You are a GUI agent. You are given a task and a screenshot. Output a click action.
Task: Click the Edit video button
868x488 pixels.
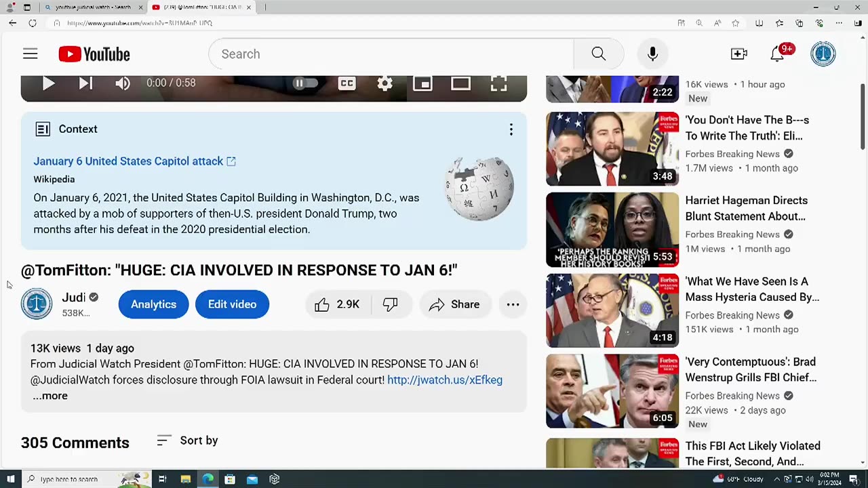tap(232, 304)
